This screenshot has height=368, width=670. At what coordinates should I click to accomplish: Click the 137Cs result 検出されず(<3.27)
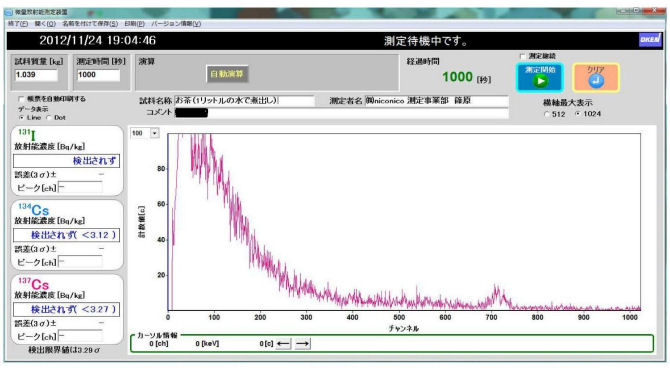pyautogui.click(x=66, y=309)
